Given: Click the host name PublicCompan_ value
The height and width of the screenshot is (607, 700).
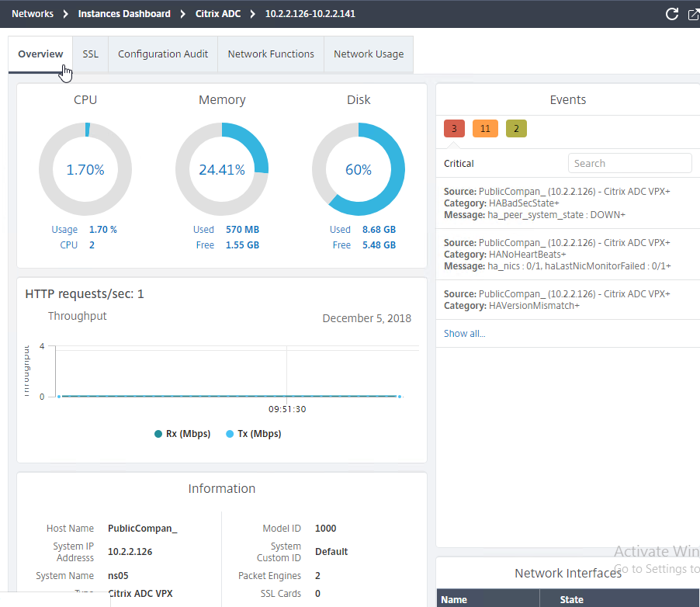Looking at the screenshot, I should coord(143,529).
